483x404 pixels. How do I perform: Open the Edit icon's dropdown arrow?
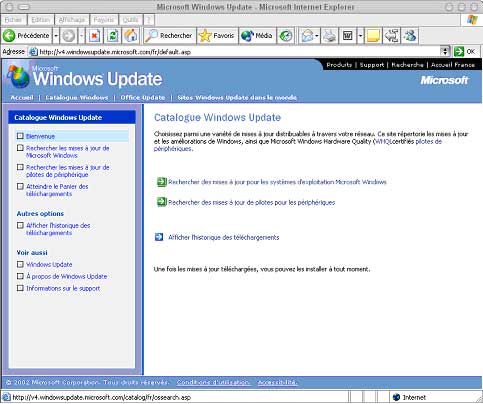pos(360,35)
